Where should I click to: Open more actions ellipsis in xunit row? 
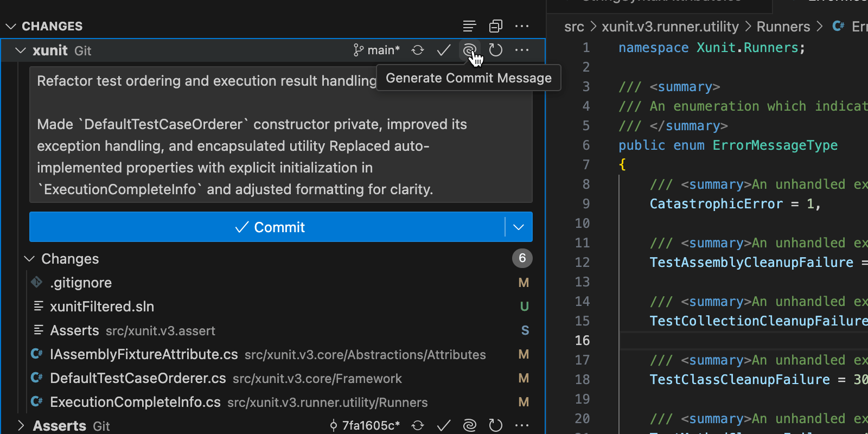click(x=522, y=50)
